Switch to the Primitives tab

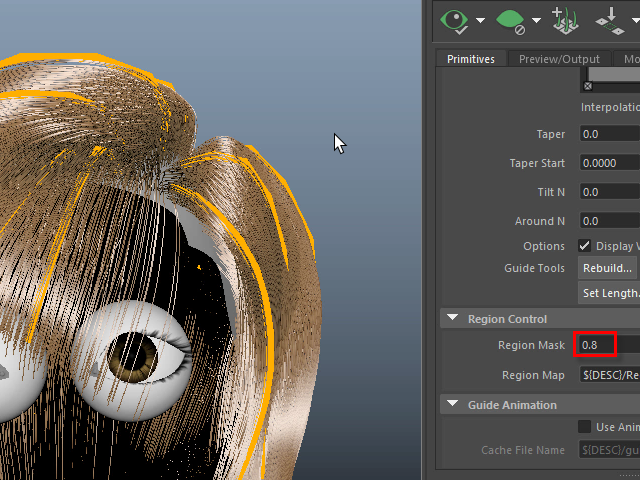(471, 59)
